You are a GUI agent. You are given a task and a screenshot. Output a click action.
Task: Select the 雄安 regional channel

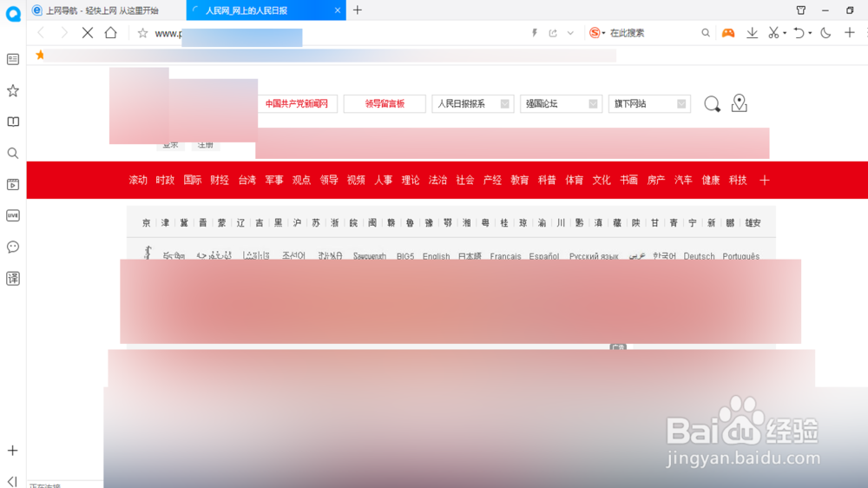click(753, 222)
